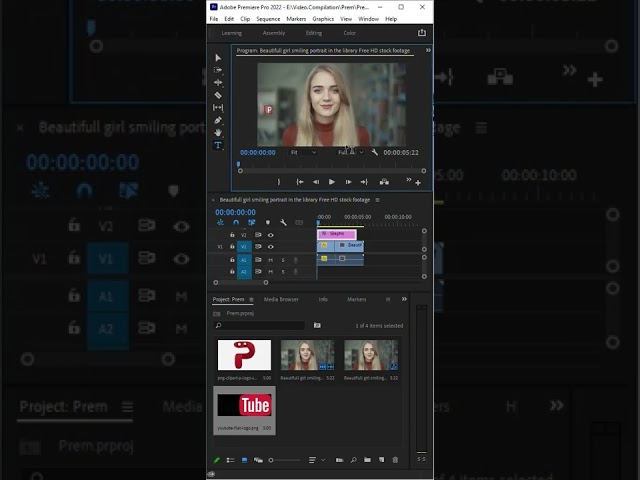Go to Out point in Program Monitor
Image resolution: width=640 pixels, height=480 pixels.
pos(364,182)
